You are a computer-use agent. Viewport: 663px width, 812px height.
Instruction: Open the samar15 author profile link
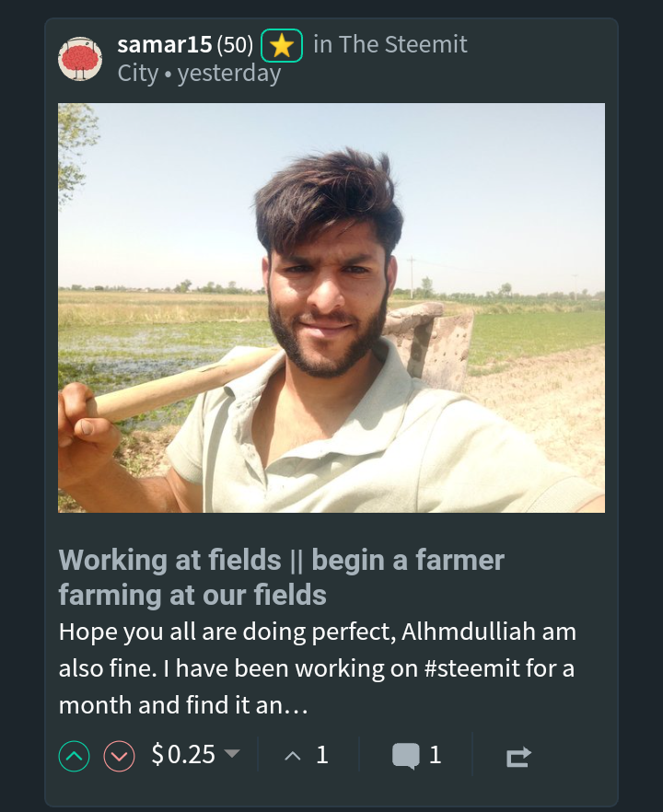click(165, 44)
